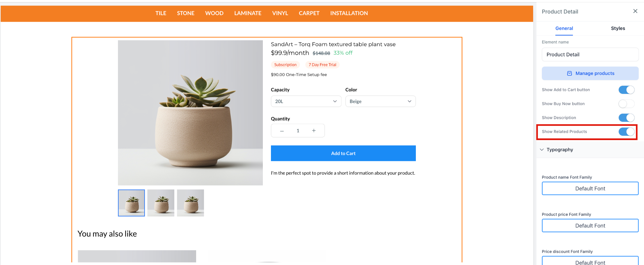Enable Show Buy Now button

[x=626, y=104]
